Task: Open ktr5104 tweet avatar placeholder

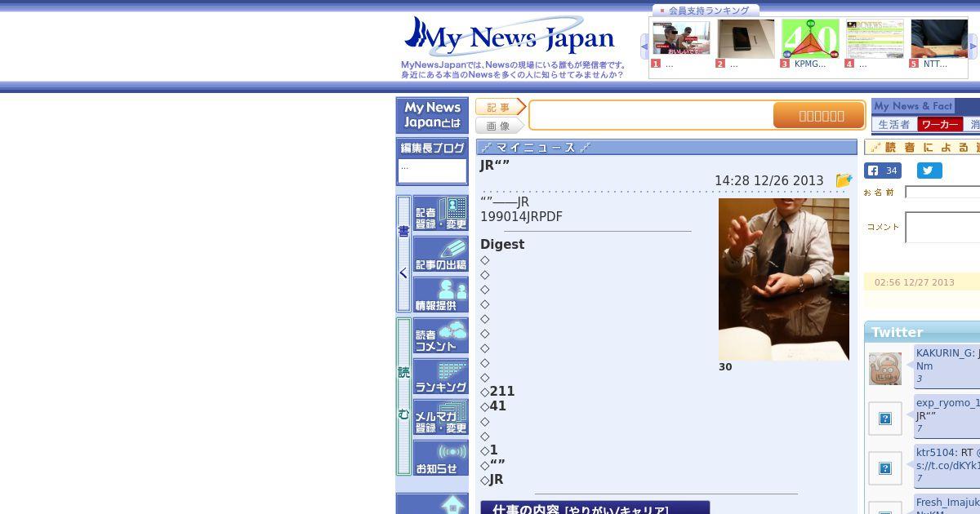Action: click(x=885, y=468)
